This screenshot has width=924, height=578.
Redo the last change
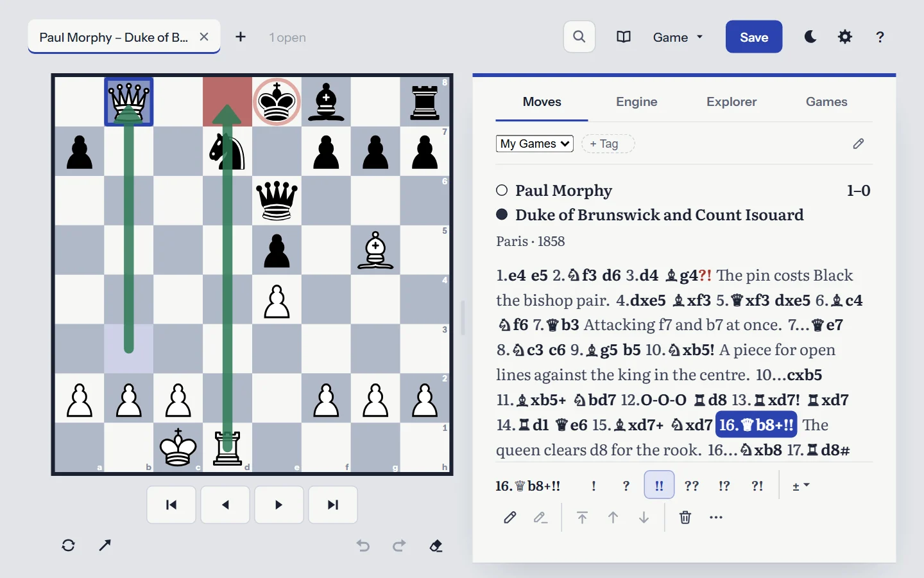[x=399, y=546]
